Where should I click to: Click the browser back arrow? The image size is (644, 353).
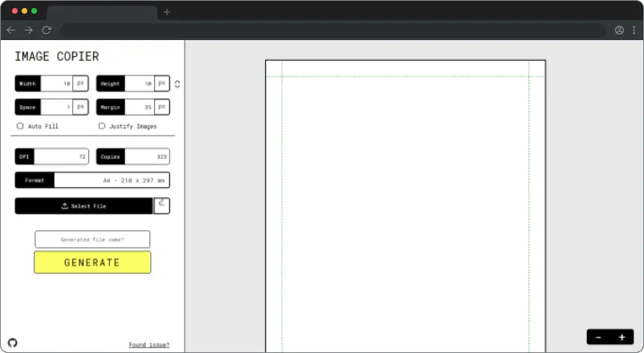11,30
